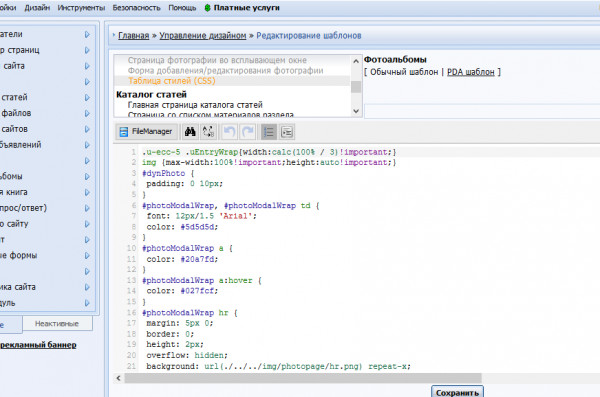
Task: Click line number 16 in gutter
Action: [x=131, y=313]
